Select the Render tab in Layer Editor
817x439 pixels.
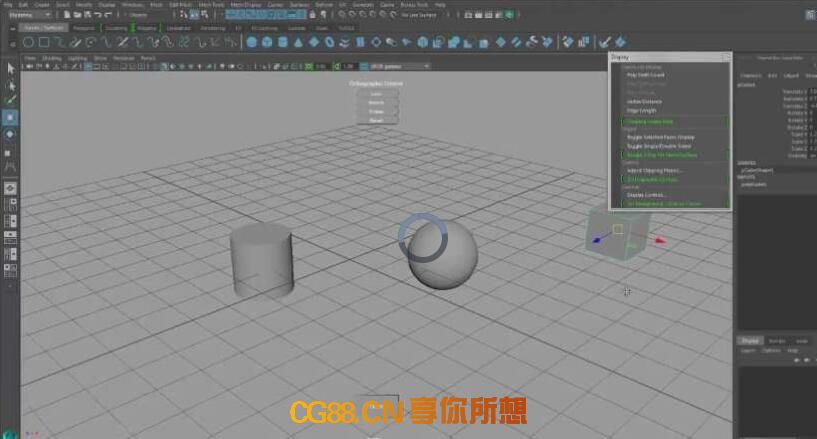point(777,341)
